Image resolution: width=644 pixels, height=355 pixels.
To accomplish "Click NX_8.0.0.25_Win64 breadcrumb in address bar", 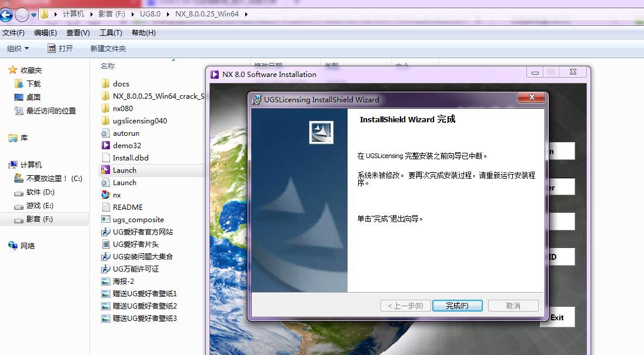I will [207, 14].
